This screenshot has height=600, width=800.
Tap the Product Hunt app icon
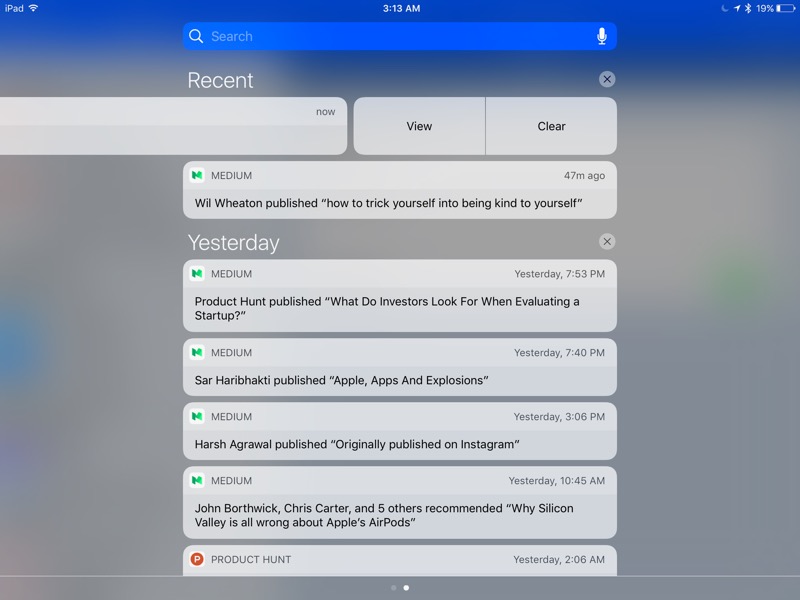(197, 560)
